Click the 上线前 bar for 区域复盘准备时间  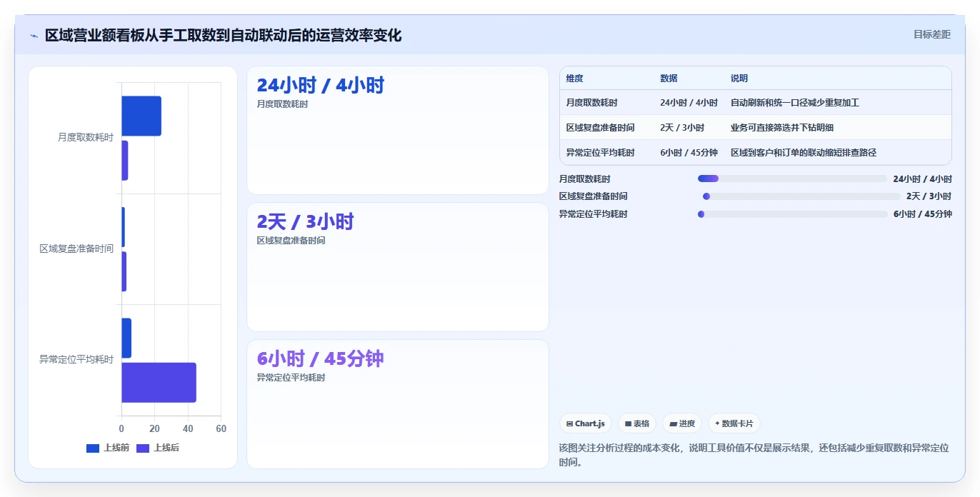pos(123,227)
